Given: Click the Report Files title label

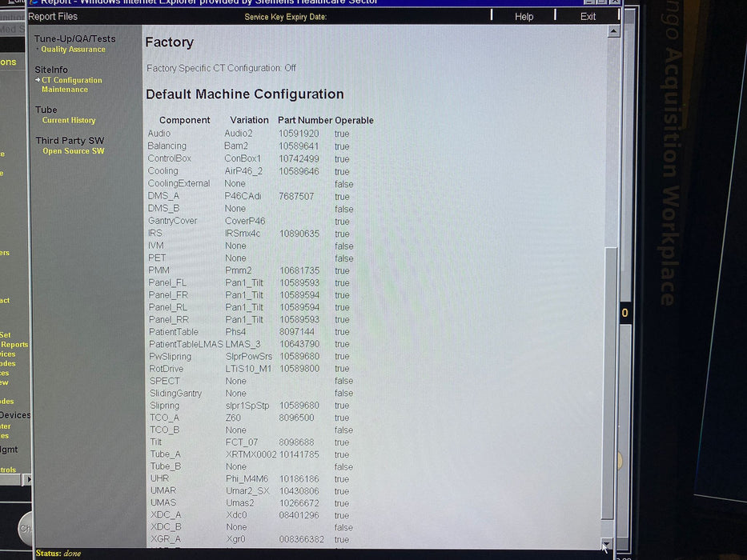Looking at the screenshot, I should coord(53,17).
